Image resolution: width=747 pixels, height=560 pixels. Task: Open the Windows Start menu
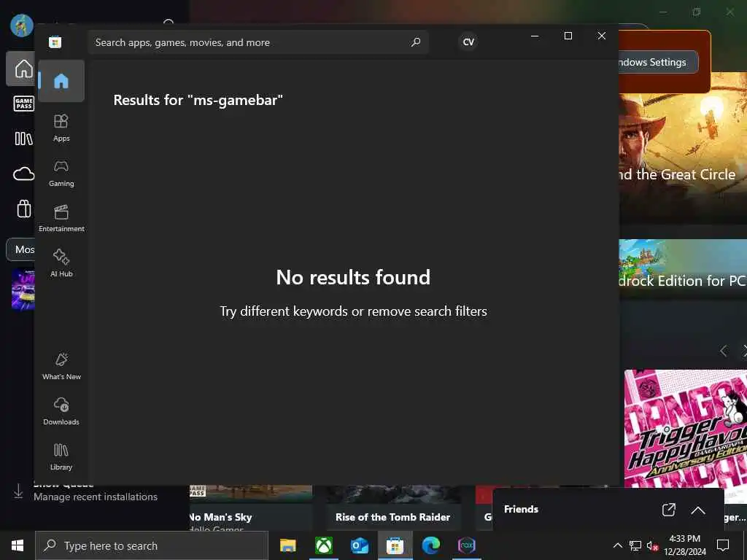(x=18, y=545)
